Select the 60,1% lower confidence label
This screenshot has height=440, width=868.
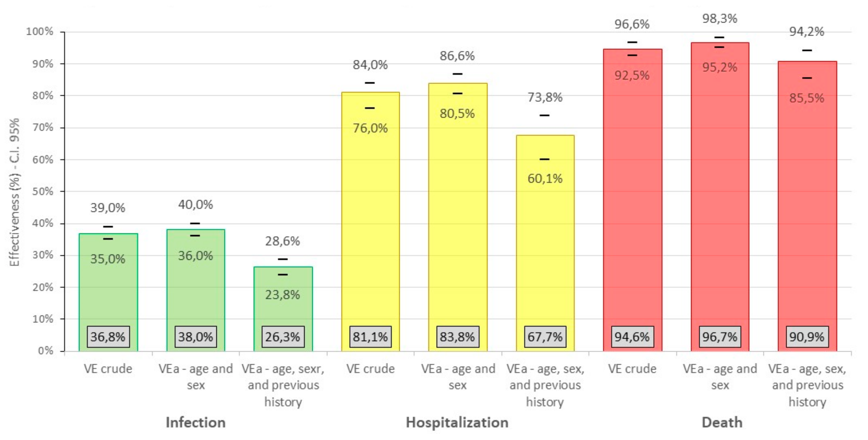tap(545, 178)
